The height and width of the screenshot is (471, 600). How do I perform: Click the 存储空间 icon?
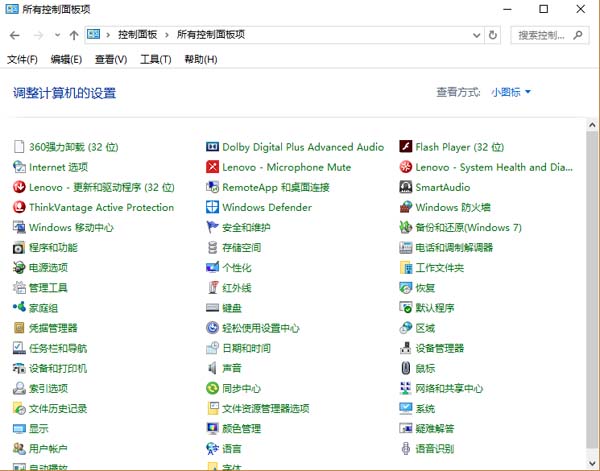click(x=212, y=248)
